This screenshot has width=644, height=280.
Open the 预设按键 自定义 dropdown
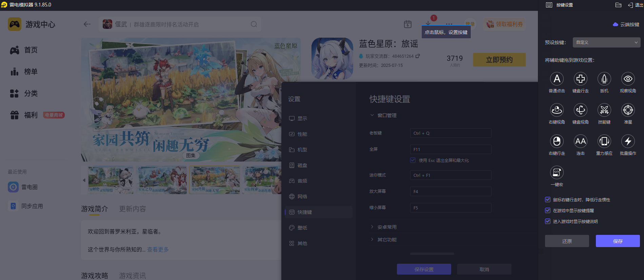[x=606, y=42]
